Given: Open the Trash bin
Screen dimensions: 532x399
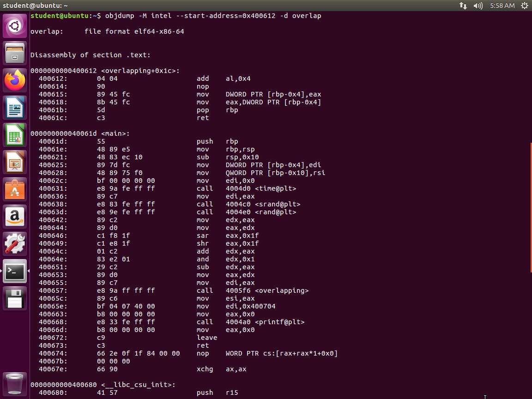Looking at the screenshot, I should point(15,382).
